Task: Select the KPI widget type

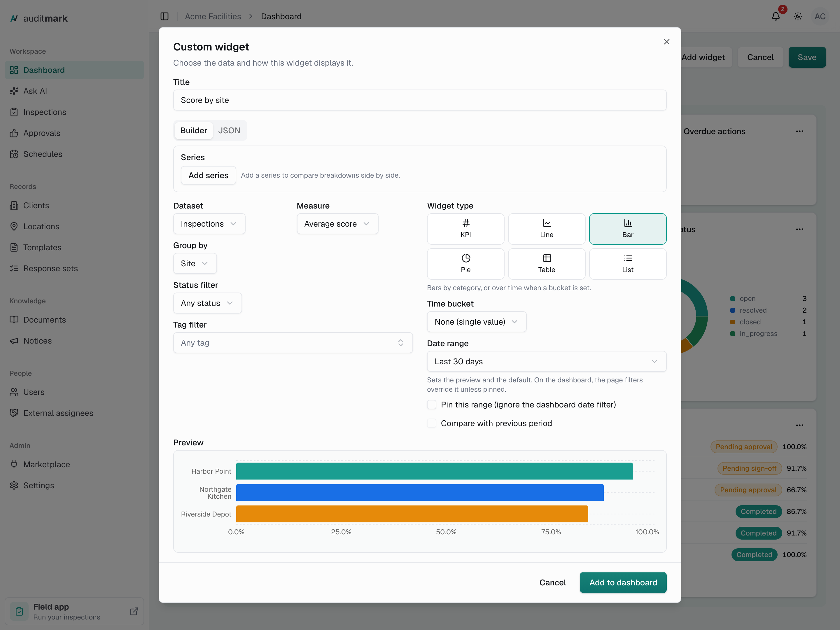Action: pyautogui.click(x=466, y=229)
